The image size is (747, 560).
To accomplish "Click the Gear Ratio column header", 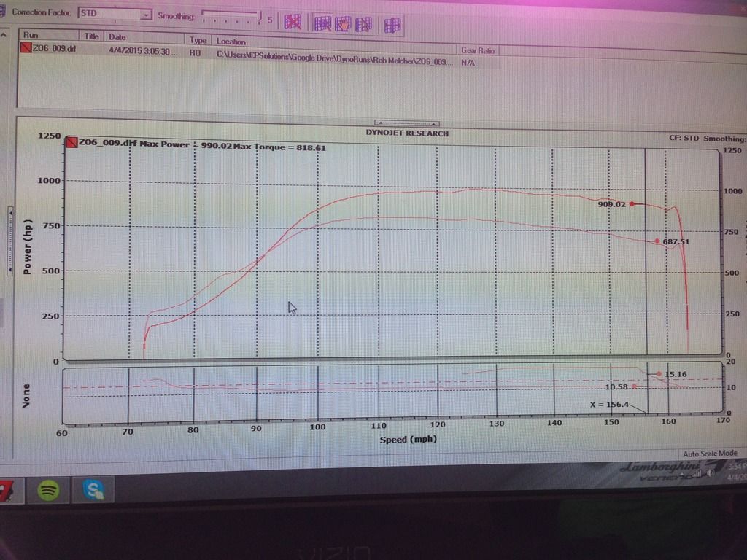I will pos(478,50).
